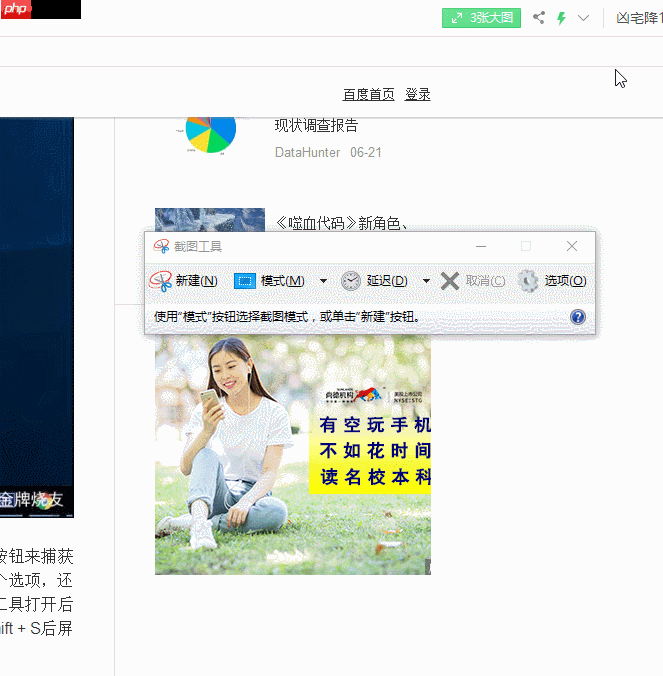Click the share icon in top bar

tap(539, 18)
